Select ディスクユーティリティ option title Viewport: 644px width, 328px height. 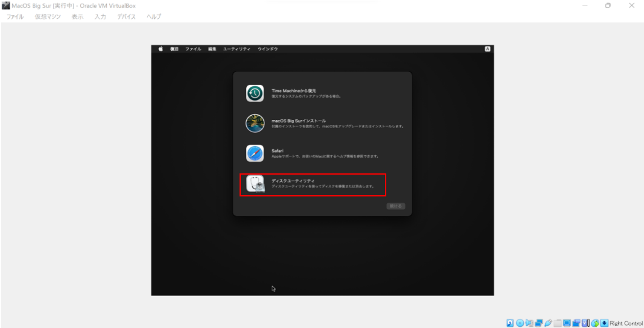293,181
